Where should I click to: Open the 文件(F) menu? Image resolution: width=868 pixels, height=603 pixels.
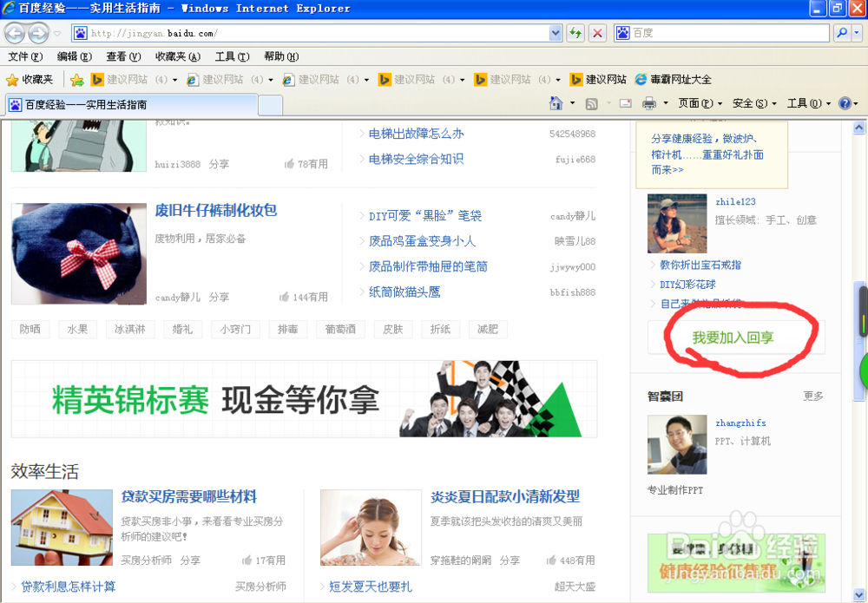pyautogui.click(x=25, y=56)
